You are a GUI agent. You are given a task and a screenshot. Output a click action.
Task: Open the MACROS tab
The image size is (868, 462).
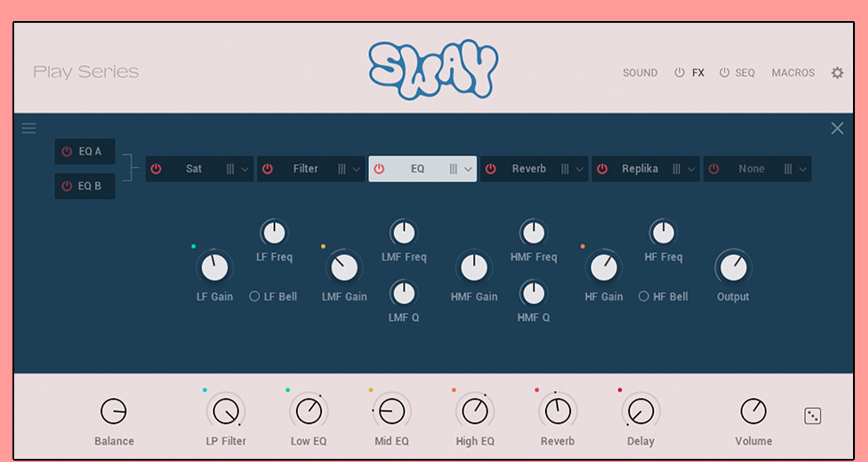[x=793, y=73]
